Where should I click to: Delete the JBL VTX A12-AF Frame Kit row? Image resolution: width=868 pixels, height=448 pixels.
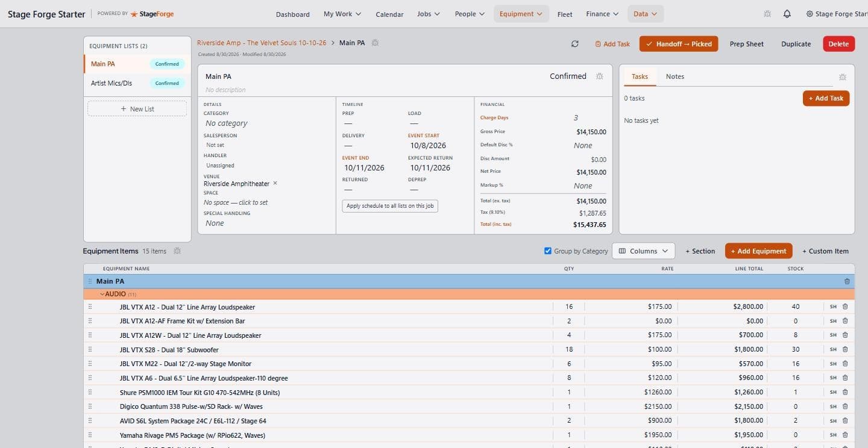coord(845,321)
